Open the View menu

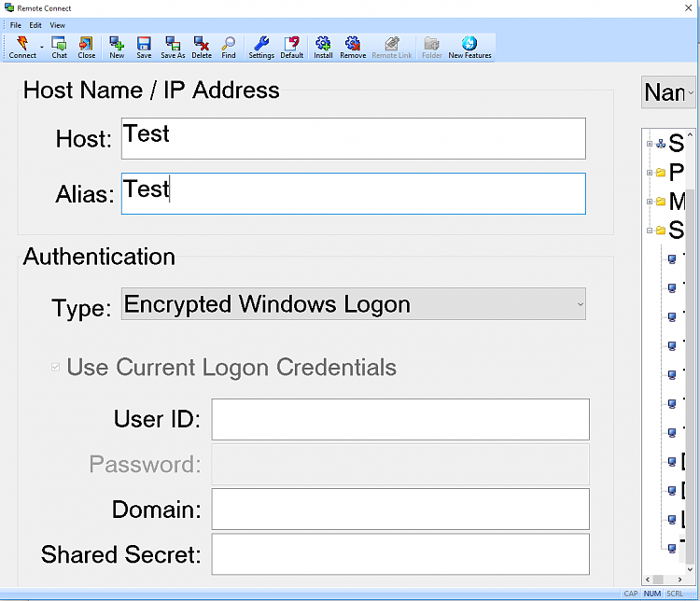pos(57,25)
